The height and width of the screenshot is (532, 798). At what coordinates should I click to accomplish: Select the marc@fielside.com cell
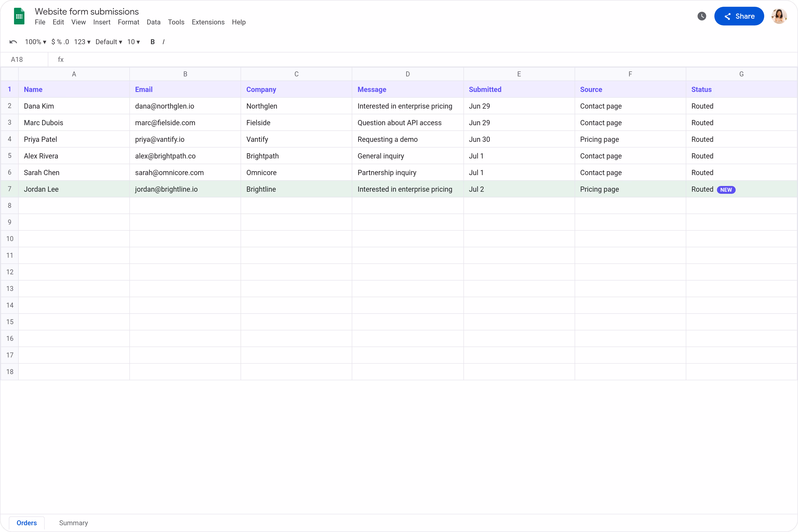(x=185, y=123)
